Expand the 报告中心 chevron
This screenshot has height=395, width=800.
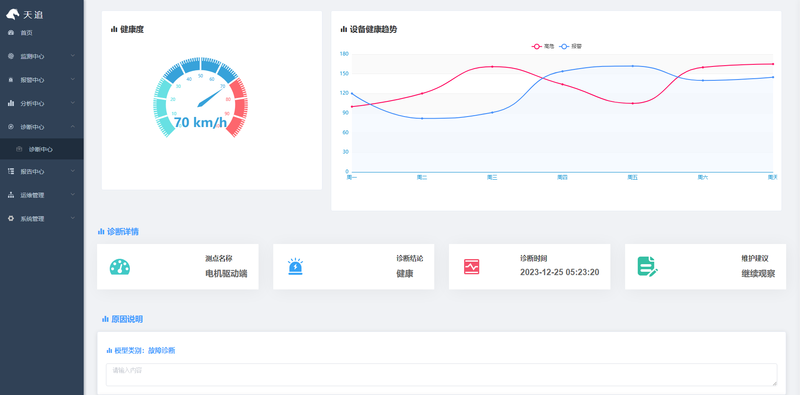click(73, 171)
